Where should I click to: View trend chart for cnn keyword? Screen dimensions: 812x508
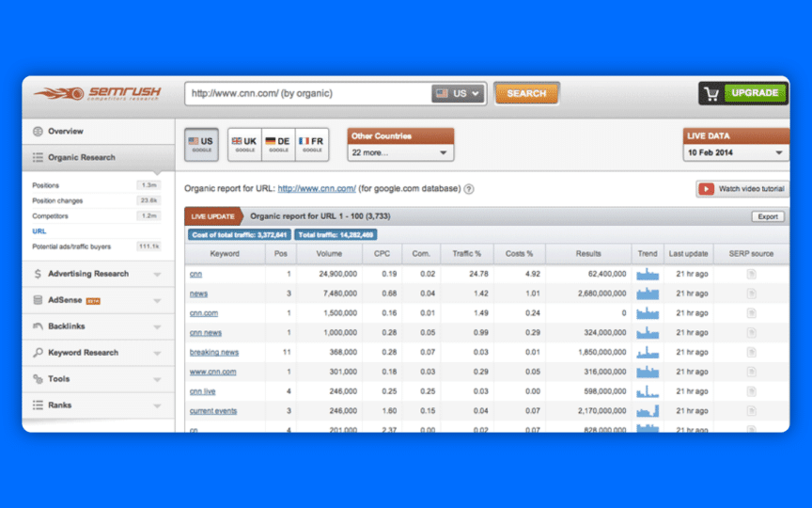[x=648, y=274]
